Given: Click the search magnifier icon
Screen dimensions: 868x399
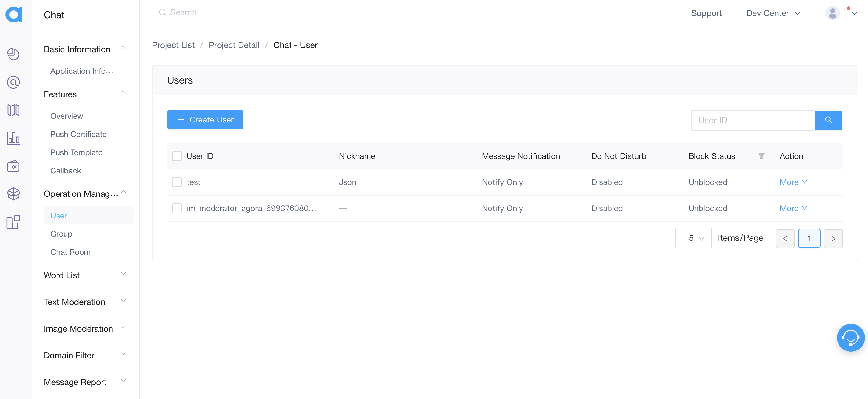Looking at the screenshot, I should (829, 120).
